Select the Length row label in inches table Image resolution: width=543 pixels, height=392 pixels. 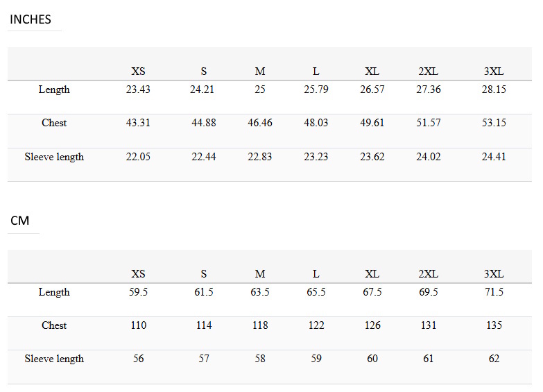(54, 90)
